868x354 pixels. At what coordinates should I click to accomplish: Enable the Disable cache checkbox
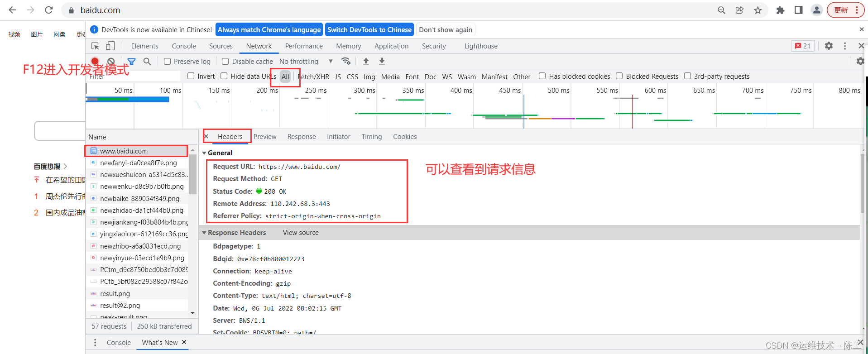pyautogui.click(x=225, y=61)
